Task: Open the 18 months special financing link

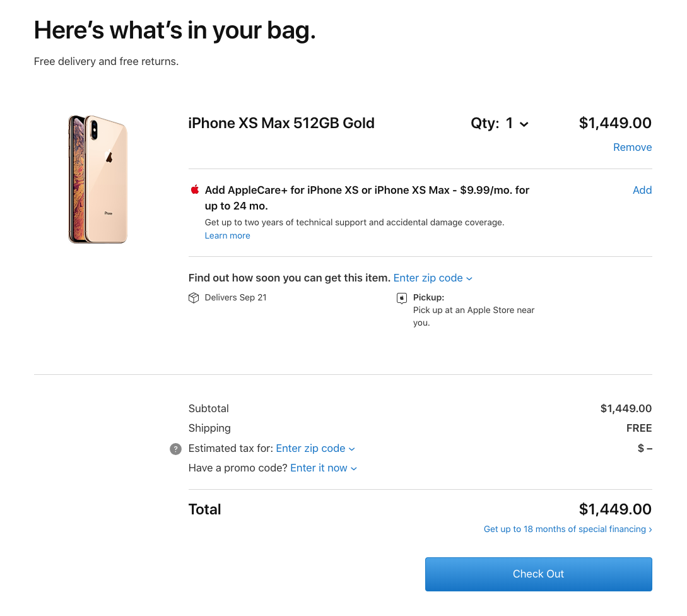Action: tap(568, 529)
